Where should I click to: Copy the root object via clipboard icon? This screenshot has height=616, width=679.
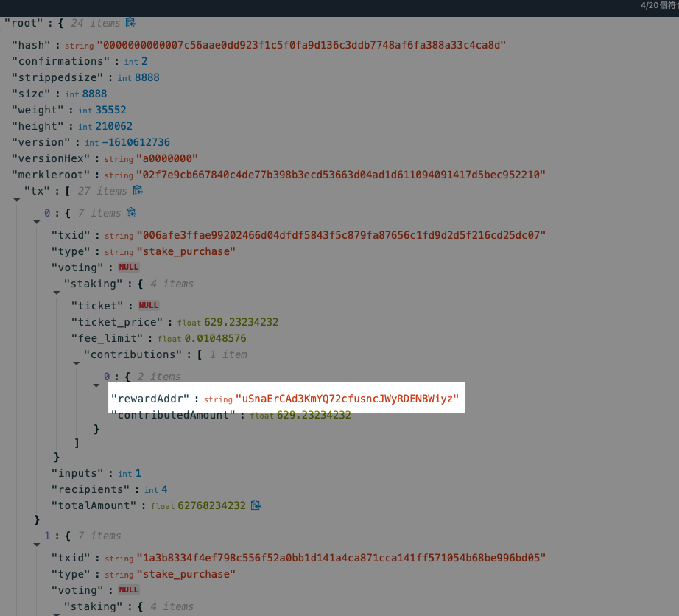(130, 23)
